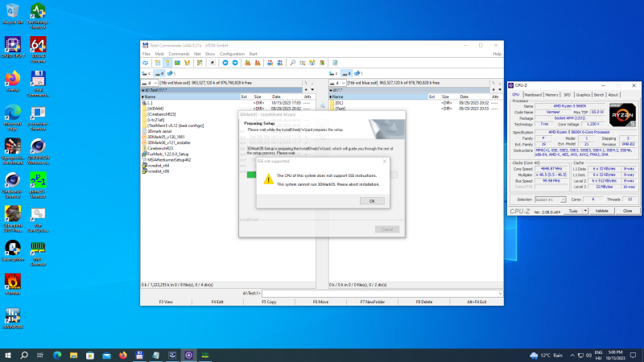Click the Tools button in CPU-Z

pyautogui.click(x=573, y=211)
